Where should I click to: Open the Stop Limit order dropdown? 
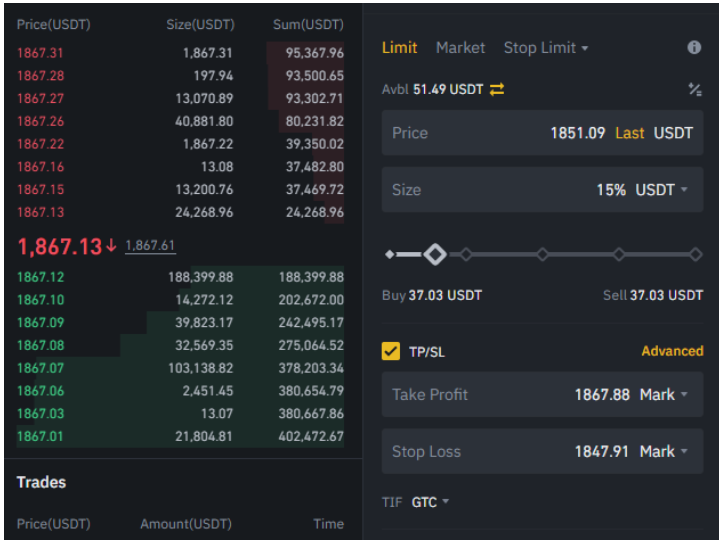pyautogui.click(x=546, y=48)
